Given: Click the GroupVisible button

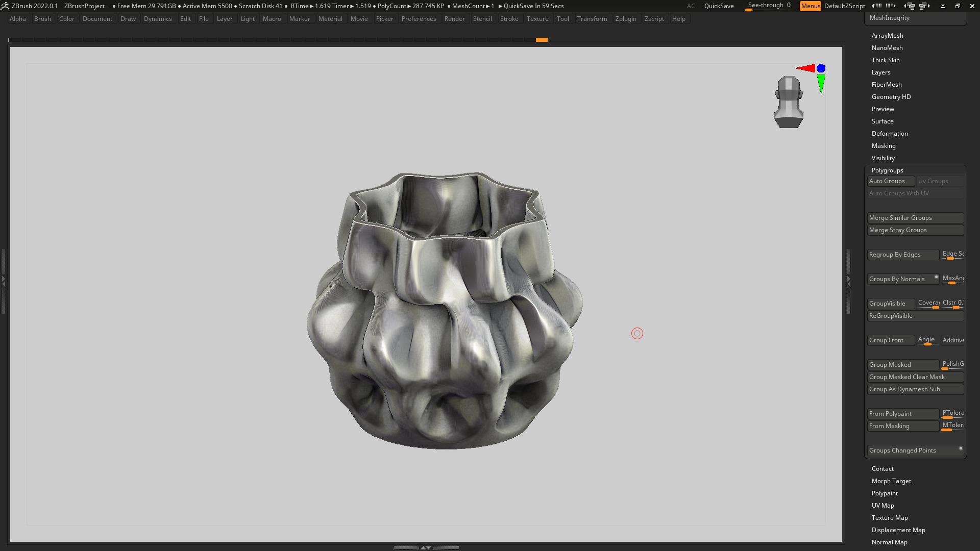Looking at the screenshot, I should [891, 304].
